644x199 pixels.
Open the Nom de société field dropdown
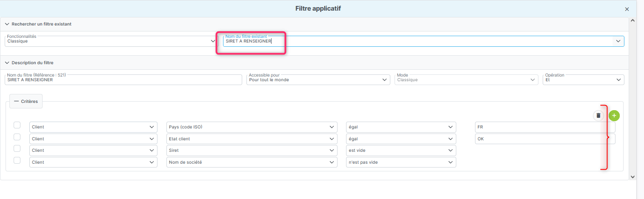252,162
